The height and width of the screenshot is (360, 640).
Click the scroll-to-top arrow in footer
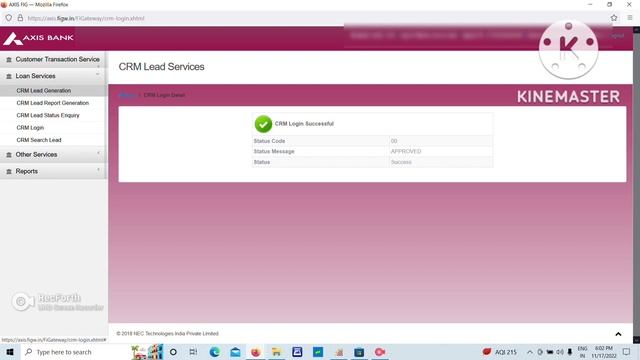[x=618, y=334]
